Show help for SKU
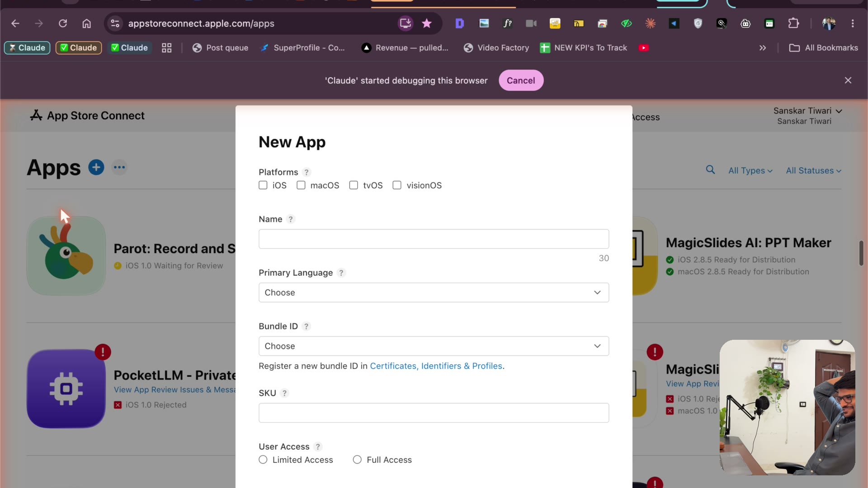The width and height of the screenshot is (868, 488). pos(284,393)
